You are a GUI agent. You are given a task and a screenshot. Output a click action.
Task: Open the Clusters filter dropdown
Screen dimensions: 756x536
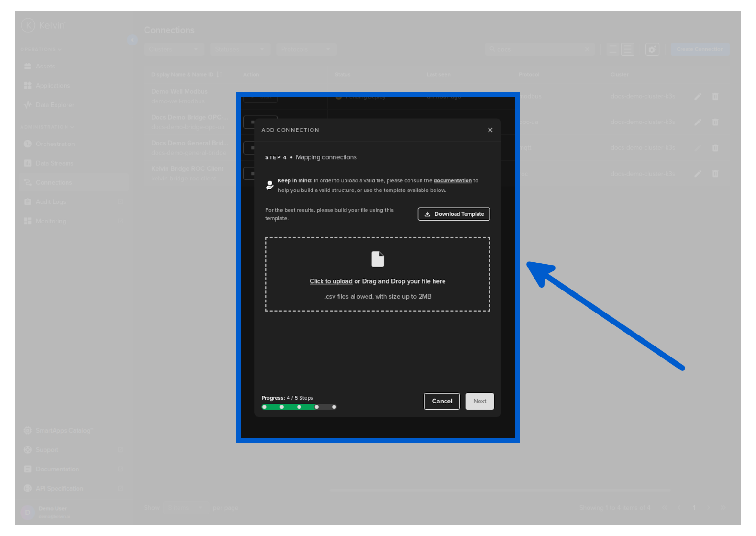(174, 49)
